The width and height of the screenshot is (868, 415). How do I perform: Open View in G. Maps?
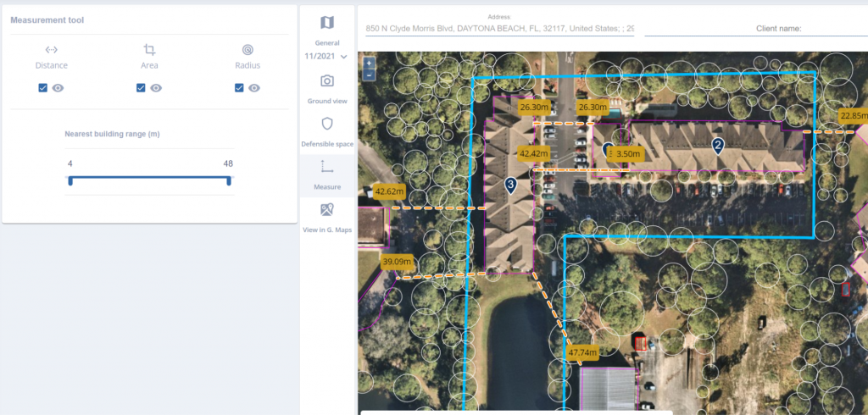(327, 218)
